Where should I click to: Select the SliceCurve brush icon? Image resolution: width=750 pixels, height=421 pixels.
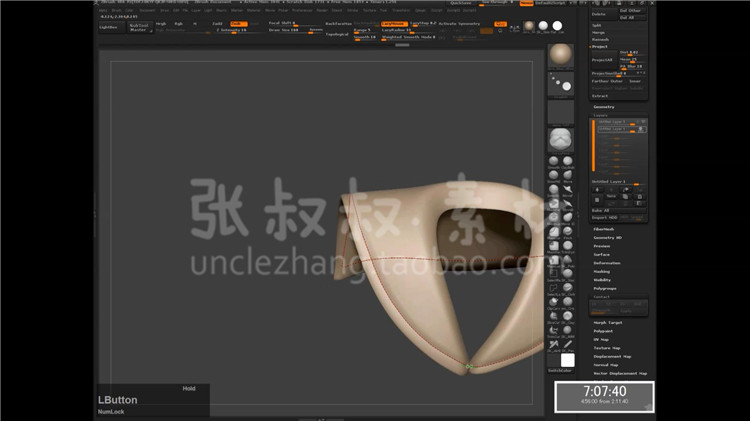[x=553, y=316]
